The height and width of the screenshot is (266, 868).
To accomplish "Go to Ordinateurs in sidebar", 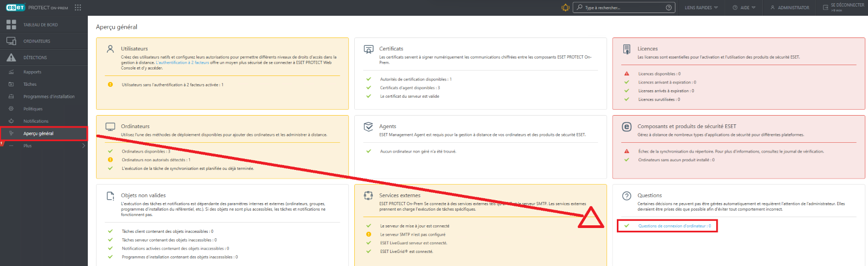I will point(37,41).
